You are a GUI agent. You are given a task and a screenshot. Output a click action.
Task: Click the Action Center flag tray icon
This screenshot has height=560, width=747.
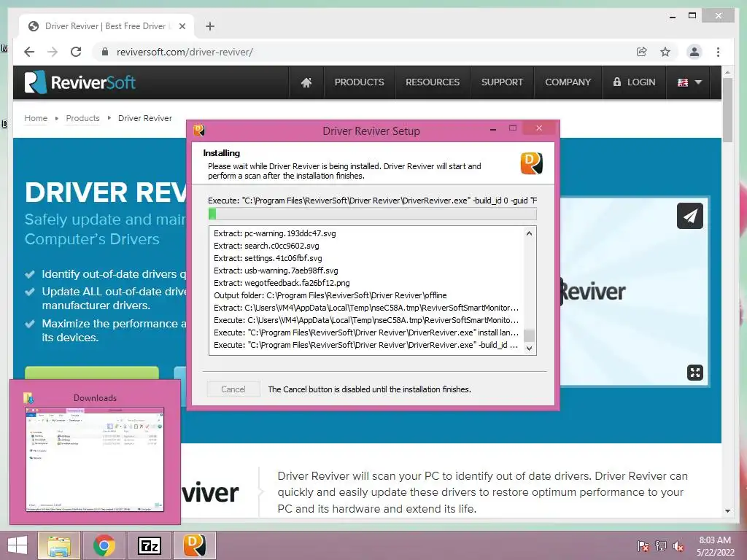[x=643, y=545]
